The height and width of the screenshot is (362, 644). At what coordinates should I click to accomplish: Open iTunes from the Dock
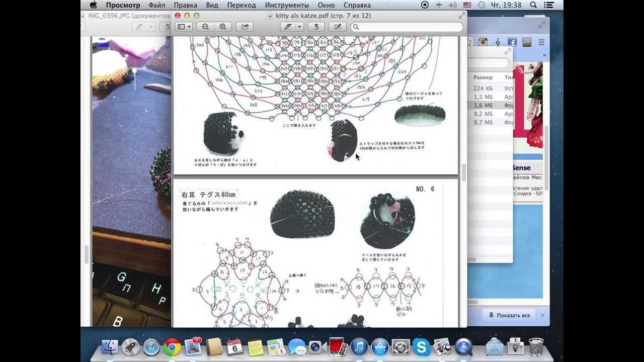359,347
